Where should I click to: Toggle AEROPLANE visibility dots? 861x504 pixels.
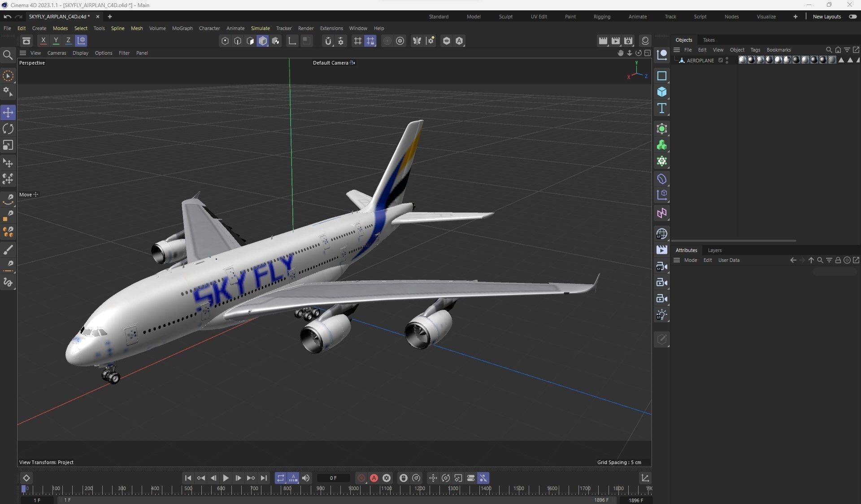point(727,60)
